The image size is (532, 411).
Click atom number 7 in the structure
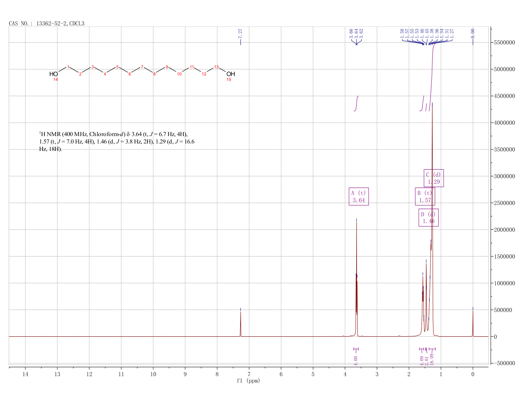point(142,67)
